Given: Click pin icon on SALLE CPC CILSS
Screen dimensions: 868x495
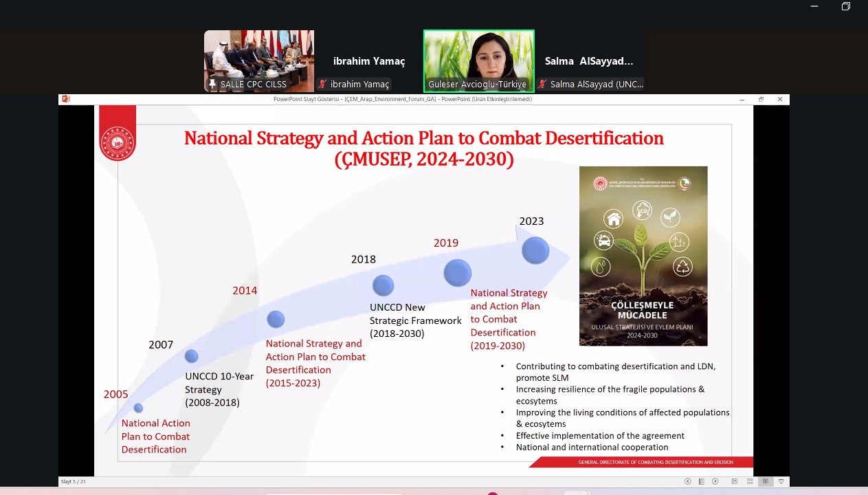Looking at the screenshot, I should [212, 85].
